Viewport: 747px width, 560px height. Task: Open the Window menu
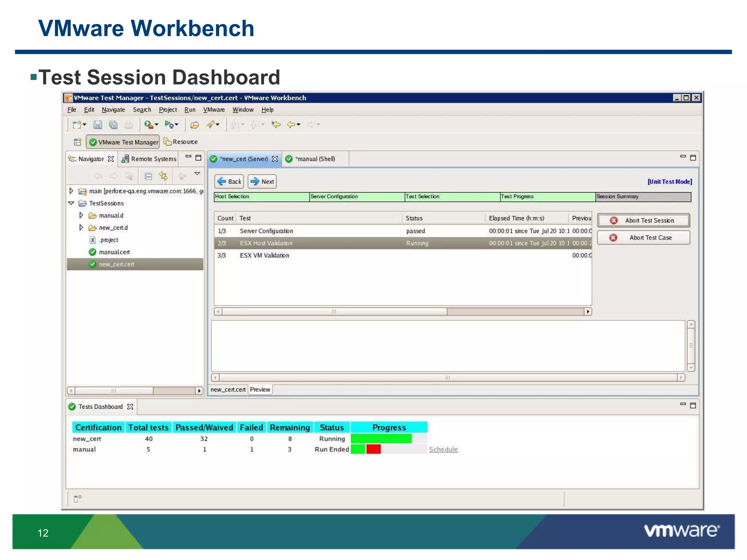(243, 110)
